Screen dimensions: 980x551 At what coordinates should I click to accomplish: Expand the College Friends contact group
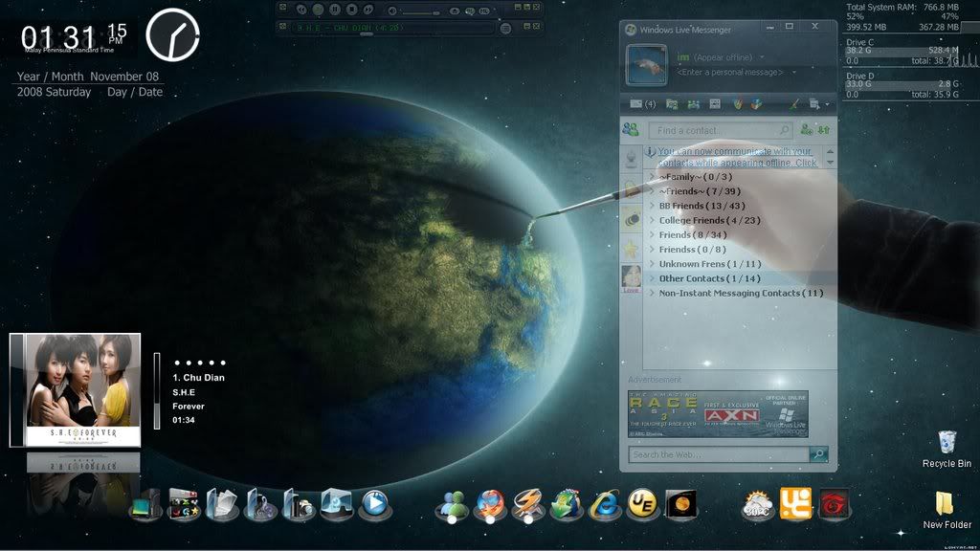click(x=708, y=220)
